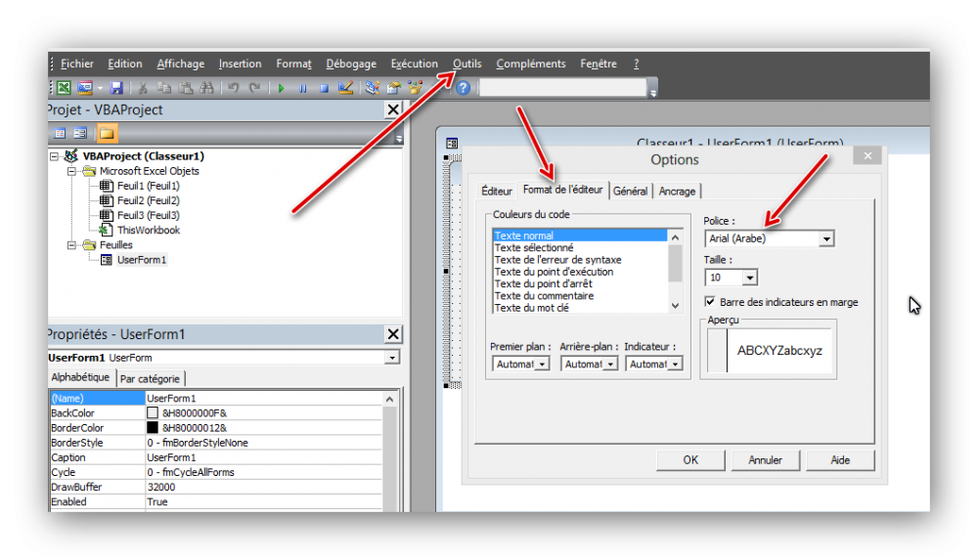
Task: Switch to the Général tab
Action: click(631, 192)
